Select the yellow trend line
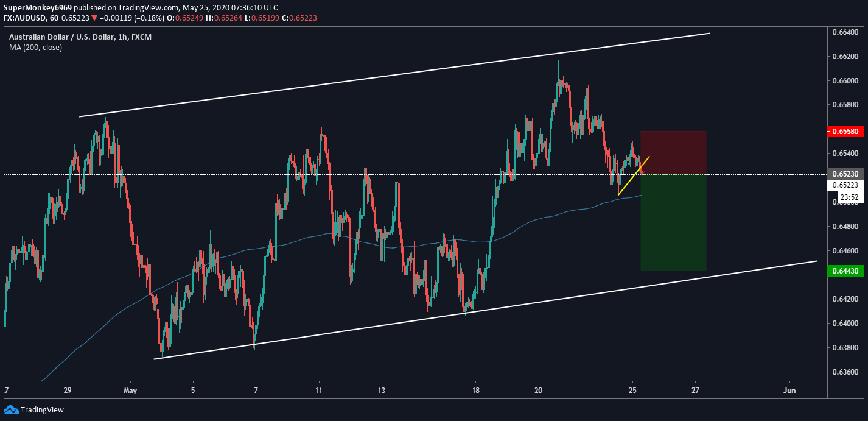The image size is (868, 421). [x=634, y=175]
